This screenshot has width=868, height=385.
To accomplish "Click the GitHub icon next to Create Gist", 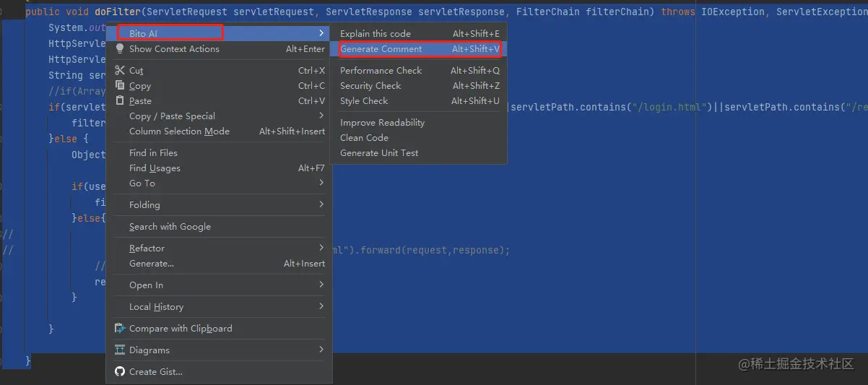I will click(x=120, y=371).
